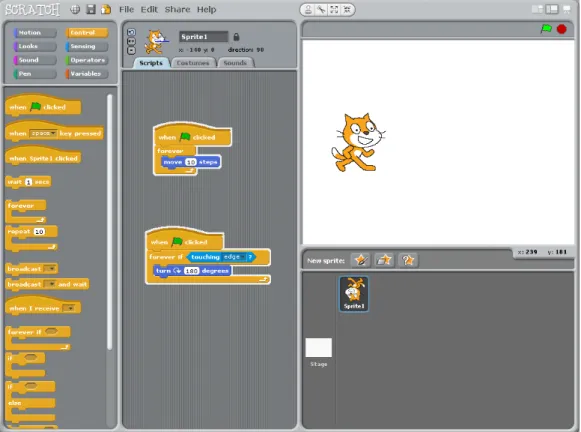Click the share project icon in toolbar
Screen dimensions: 581x432
106,10
